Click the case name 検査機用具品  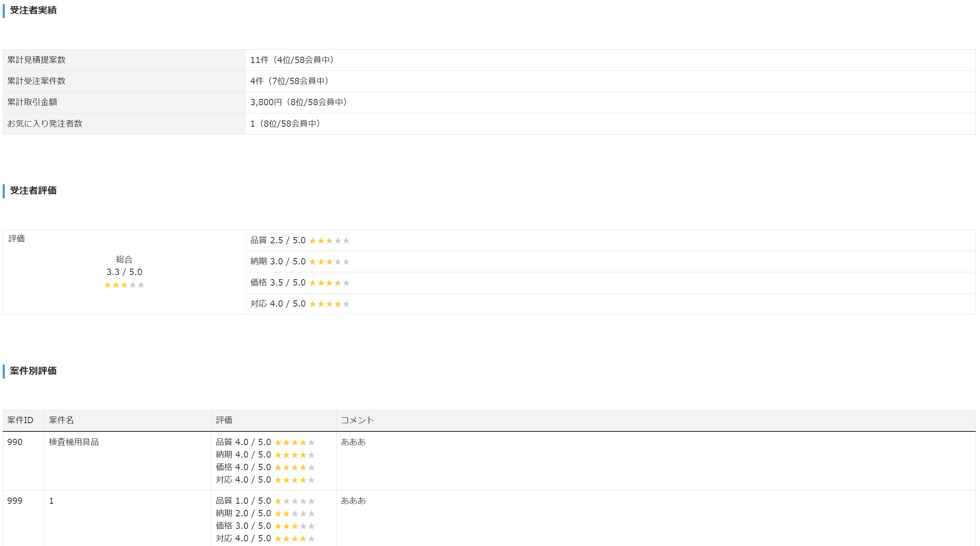[74, 442]
